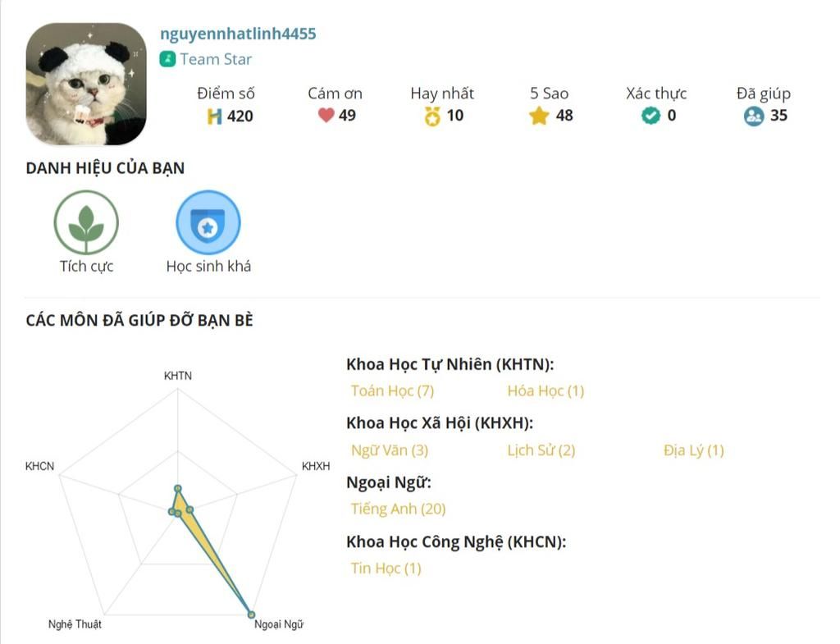The width and height of the screenshot is (840, 644).
Task: Click the Cám ơn red heart icon
Action: point(326,115)
